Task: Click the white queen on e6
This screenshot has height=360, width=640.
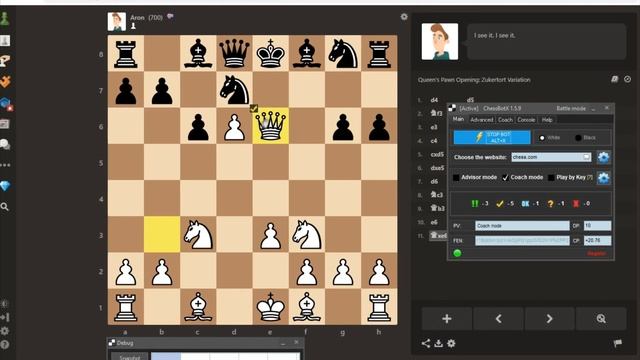Action: [x=270, y=126]
